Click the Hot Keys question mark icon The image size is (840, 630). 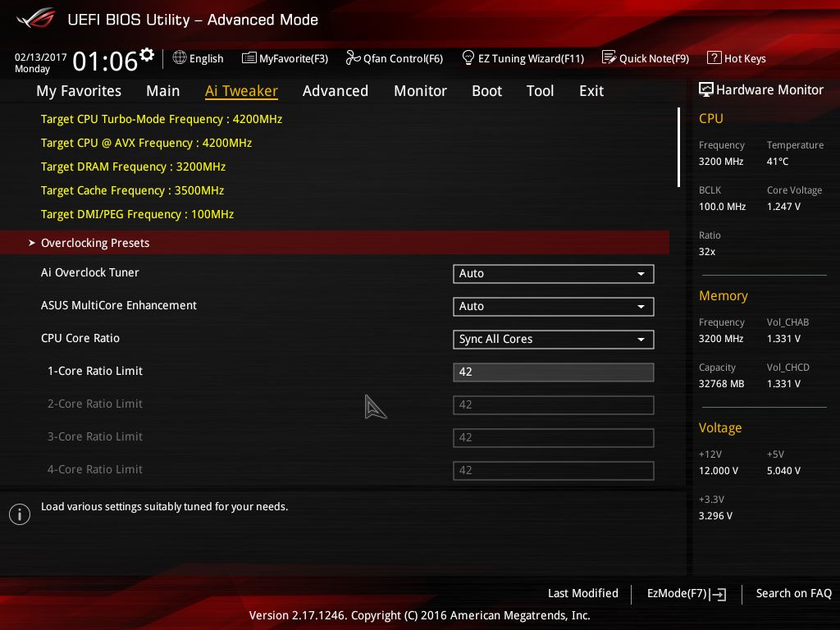(714, 57)
